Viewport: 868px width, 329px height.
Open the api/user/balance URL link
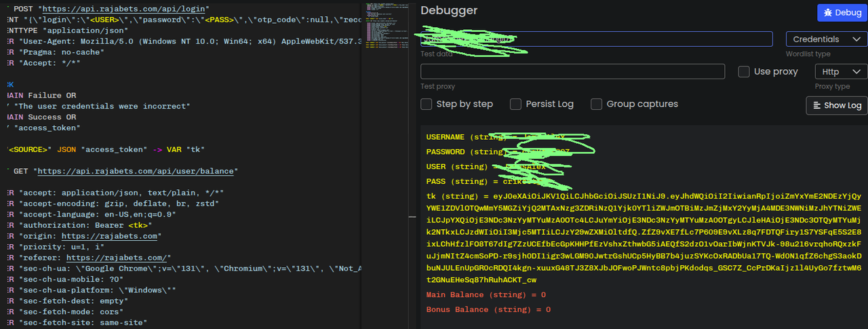point(136,170)
